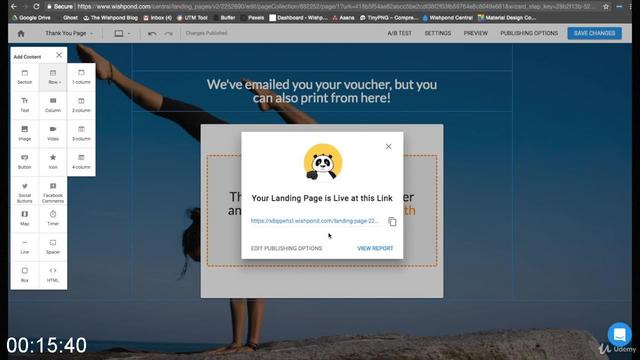Click the SAVE CHANGES button
640x360 pixels.
click(594, 33)
